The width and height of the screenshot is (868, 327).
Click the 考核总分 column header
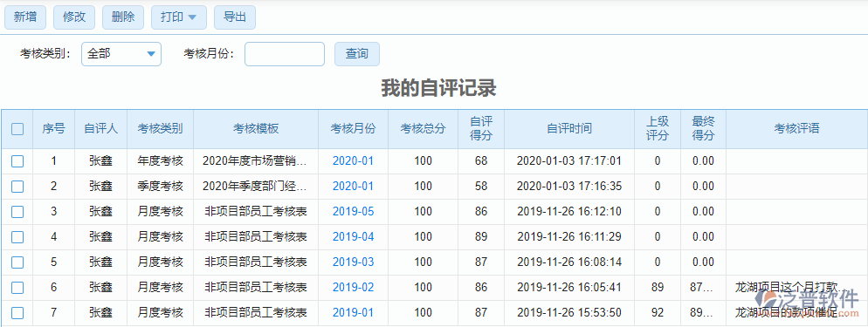click(423, 129)
